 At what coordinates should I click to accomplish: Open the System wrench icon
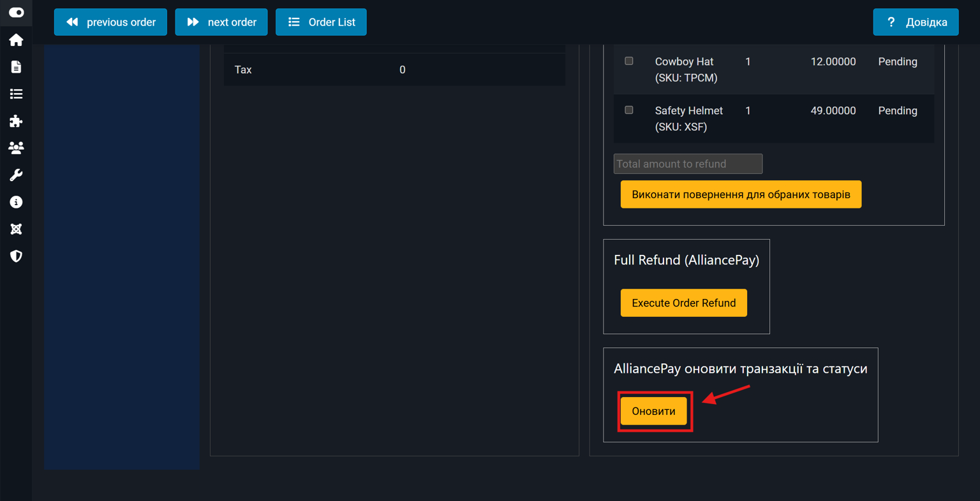[x=16, y=175]
